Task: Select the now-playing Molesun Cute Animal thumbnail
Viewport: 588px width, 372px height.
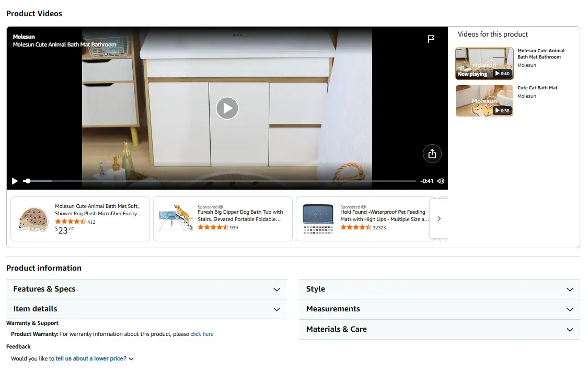Action: [x=485, y=63]
